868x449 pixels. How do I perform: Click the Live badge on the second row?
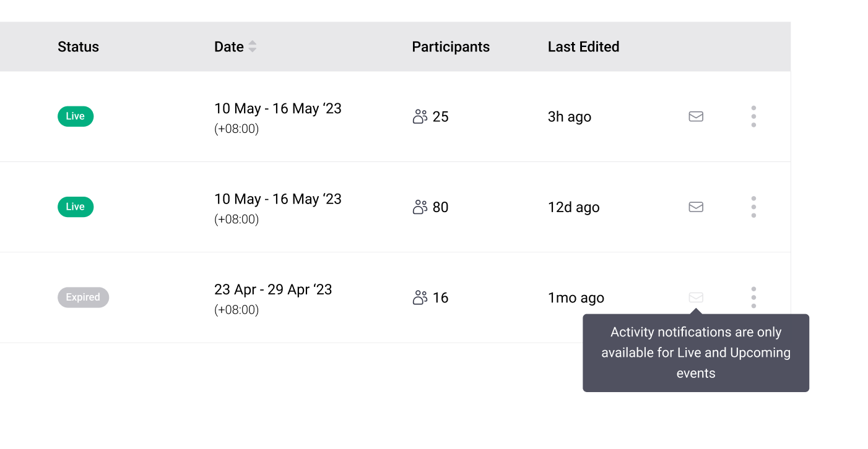tap(76, 207)
